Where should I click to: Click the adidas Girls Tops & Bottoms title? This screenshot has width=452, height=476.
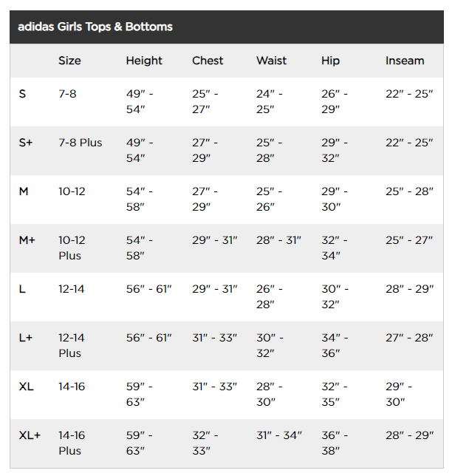[95, 27]
